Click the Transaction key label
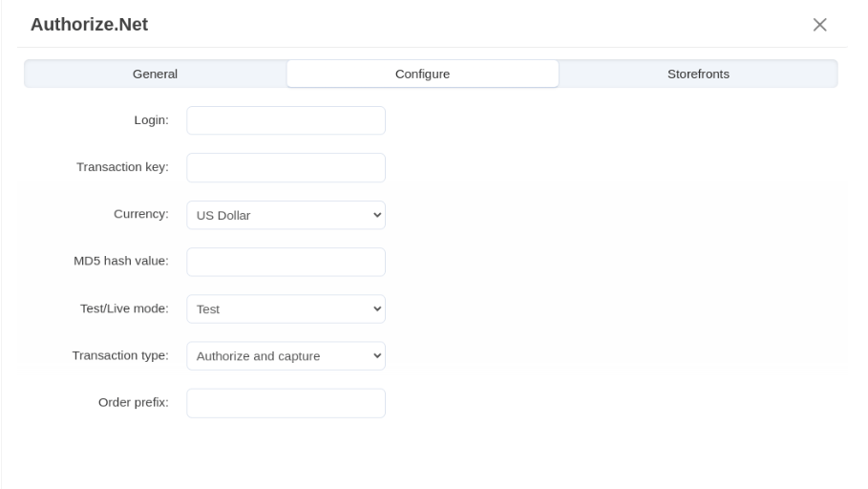The image size is (868, 489). [x=122, y=167]
